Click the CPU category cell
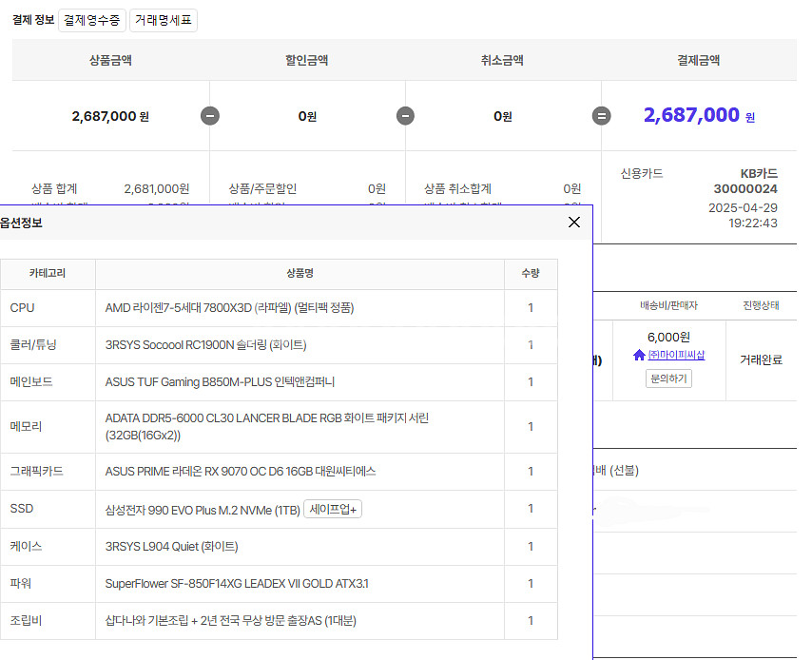 tap(48, 308)
